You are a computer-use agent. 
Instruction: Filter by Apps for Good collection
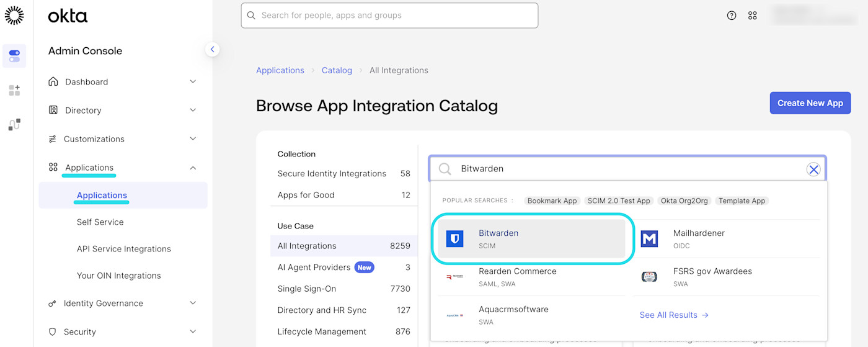[344, 195]
